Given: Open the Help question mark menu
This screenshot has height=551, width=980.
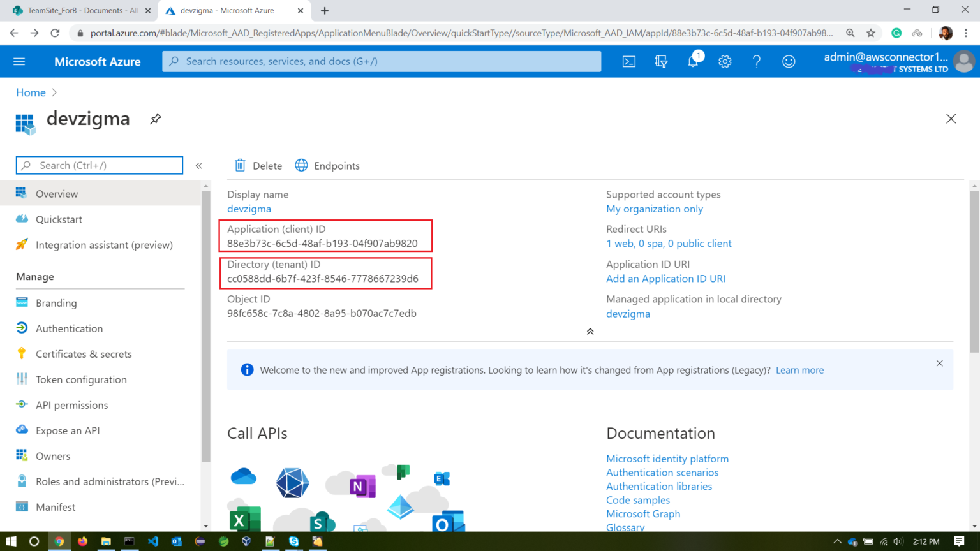Looking at the screenshot, I should pyautogui.click(x=757, y=62).
